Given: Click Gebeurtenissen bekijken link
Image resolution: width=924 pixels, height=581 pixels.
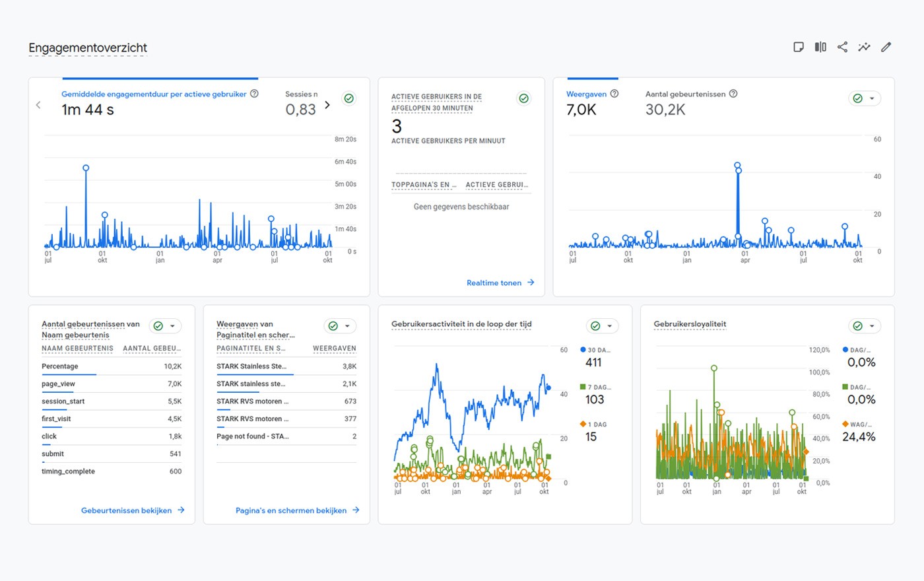Looking at the screenshot, I should tap(126, 510).
